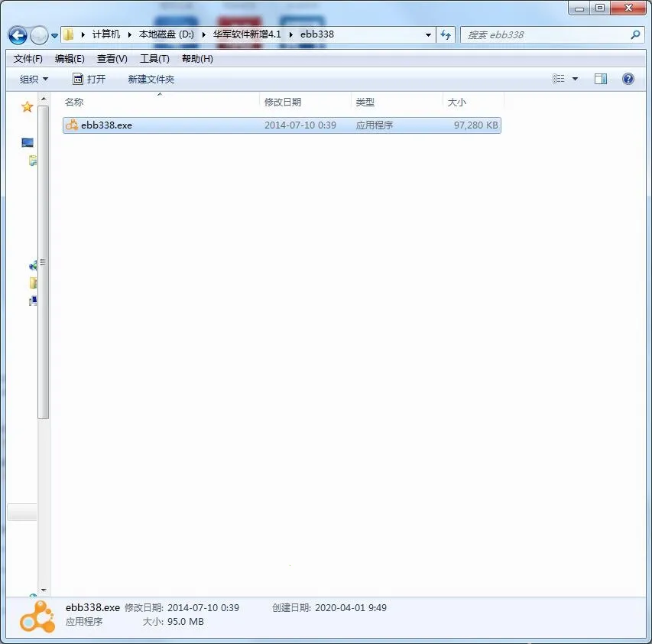Open the 工具(T) menu
The width and height of the screenshot is (652, 644).
(x=154, y=59)
